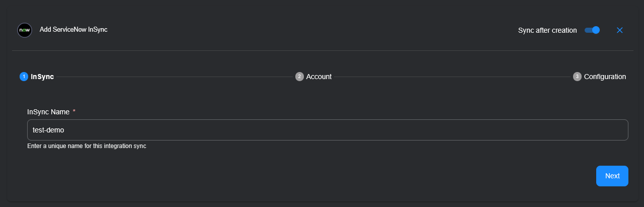Go to the Account step
Image resolution: width=644 pixels, height=207 pixels.
click(x=318, y=77)
